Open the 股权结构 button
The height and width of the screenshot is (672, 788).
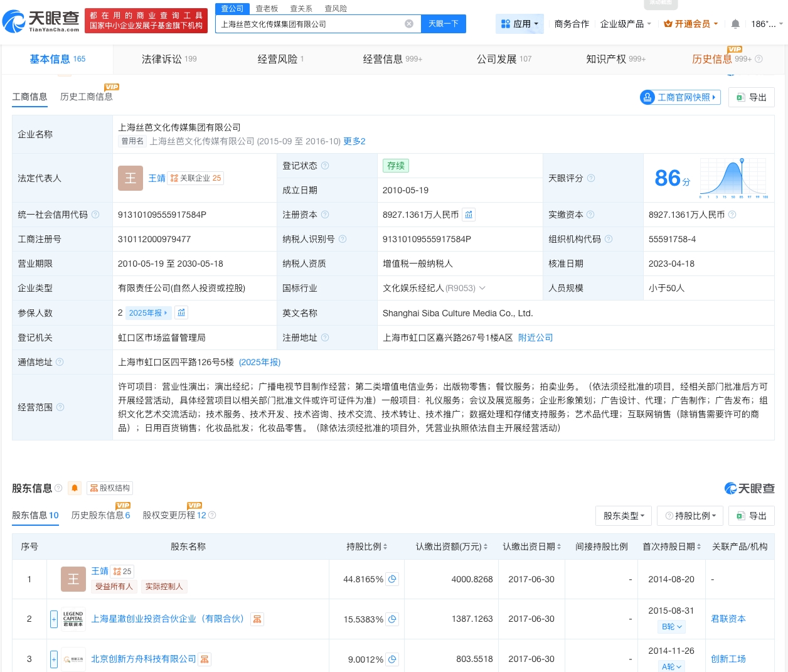tap(110, 488)
